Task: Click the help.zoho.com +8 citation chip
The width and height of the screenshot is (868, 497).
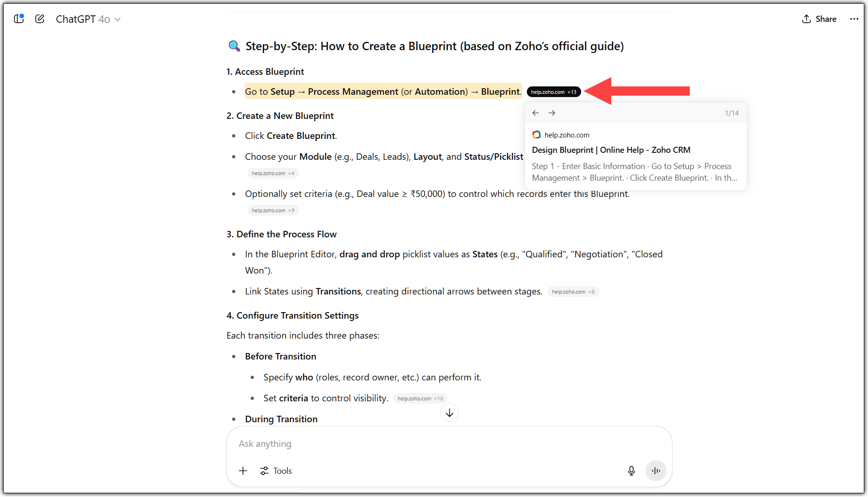Action: coord(573,292)
